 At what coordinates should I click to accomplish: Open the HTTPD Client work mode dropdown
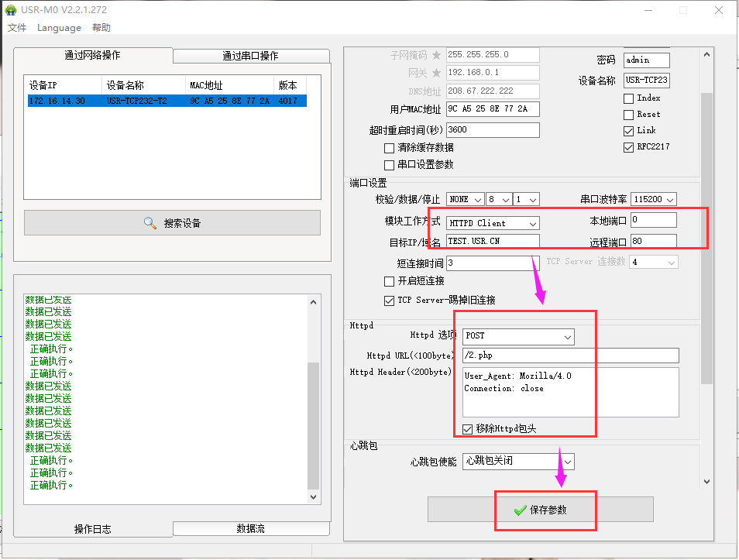tap(493, 223)
